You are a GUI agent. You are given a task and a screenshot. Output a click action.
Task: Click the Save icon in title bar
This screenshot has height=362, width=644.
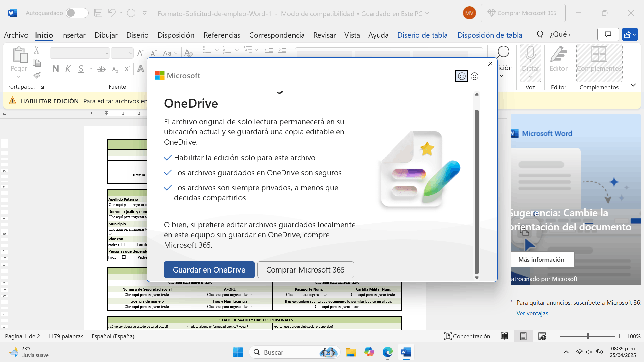[98, 13]
